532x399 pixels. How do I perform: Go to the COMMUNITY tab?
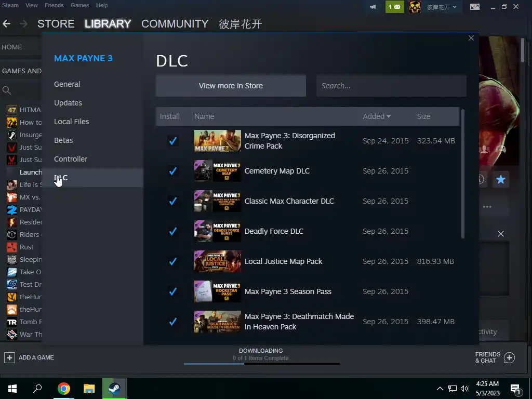(175, 24)
